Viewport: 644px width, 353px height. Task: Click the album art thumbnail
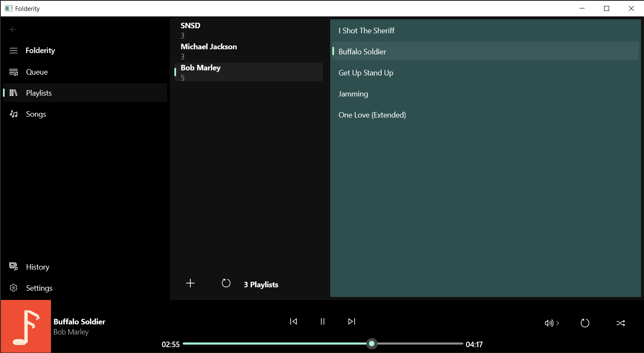tap(26, 326)
